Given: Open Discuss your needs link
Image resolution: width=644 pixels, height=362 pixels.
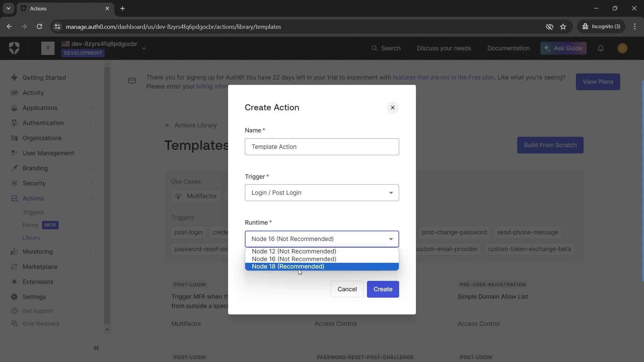Looking at the screenshot, I should pyautogui.click(x=443, y=48).
